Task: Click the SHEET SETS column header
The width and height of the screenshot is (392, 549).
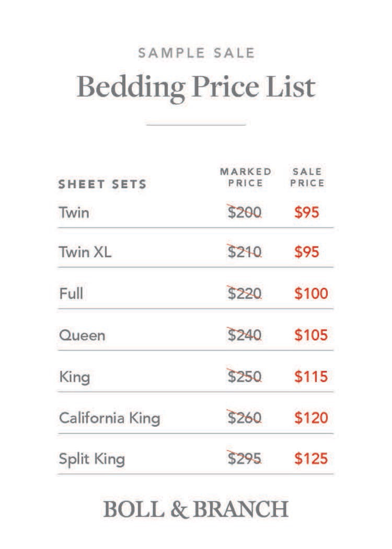Action: (102, 184)
